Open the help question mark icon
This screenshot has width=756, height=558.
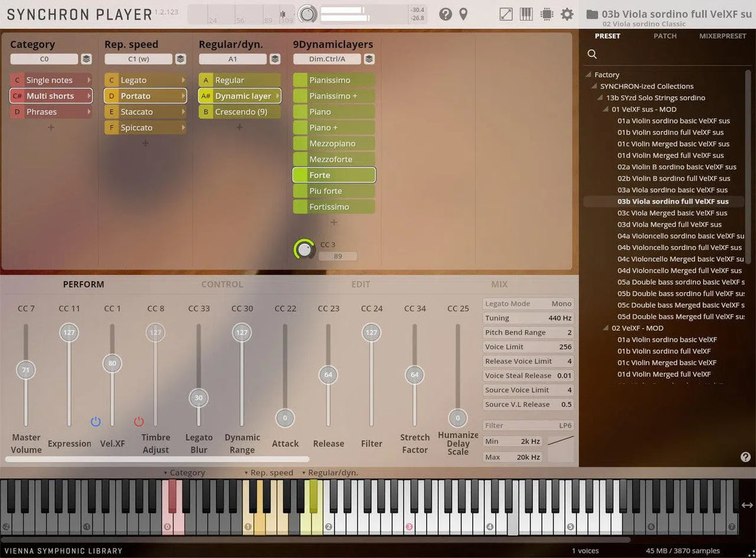[445, 14]
